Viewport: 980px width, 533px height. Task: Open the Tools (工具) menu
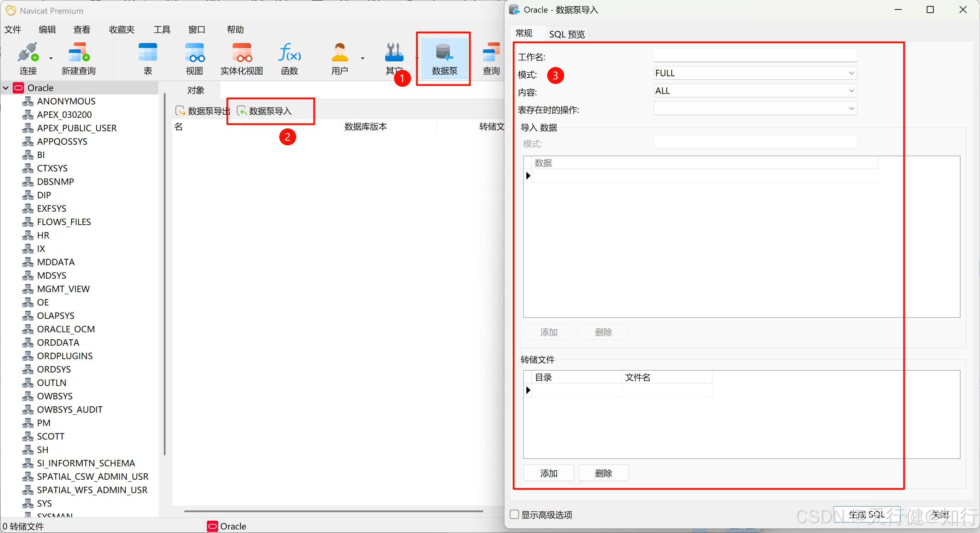(162, 30)
